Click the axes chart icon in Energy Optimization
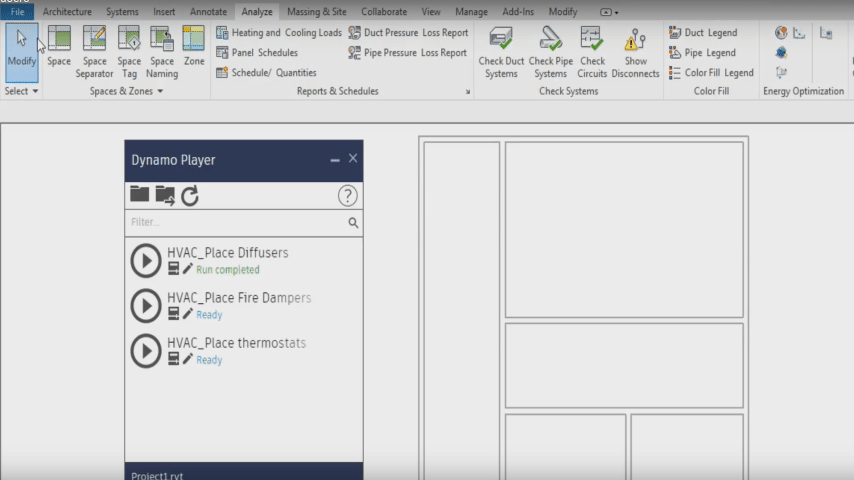This screenshot has width=854, height=480. pos(799,33)
